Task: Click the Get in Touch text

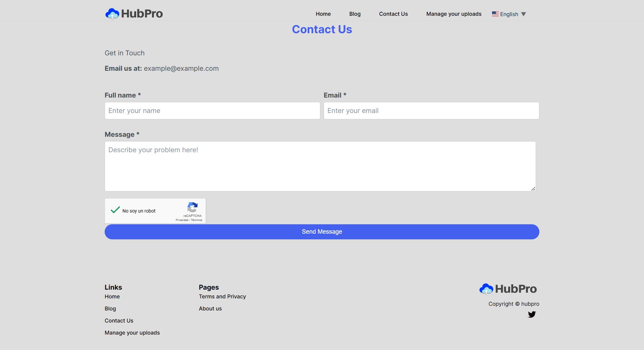Action: 124,53
